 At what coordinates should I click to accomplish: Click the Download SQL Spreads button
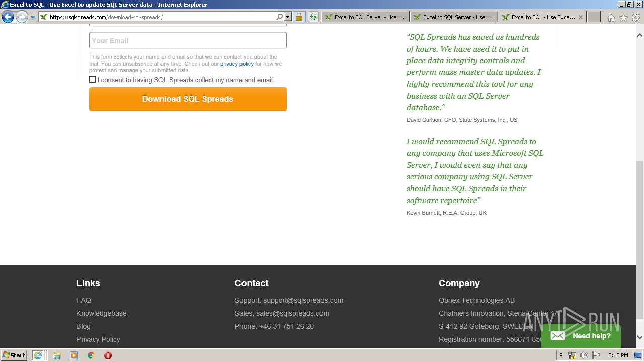188,99
